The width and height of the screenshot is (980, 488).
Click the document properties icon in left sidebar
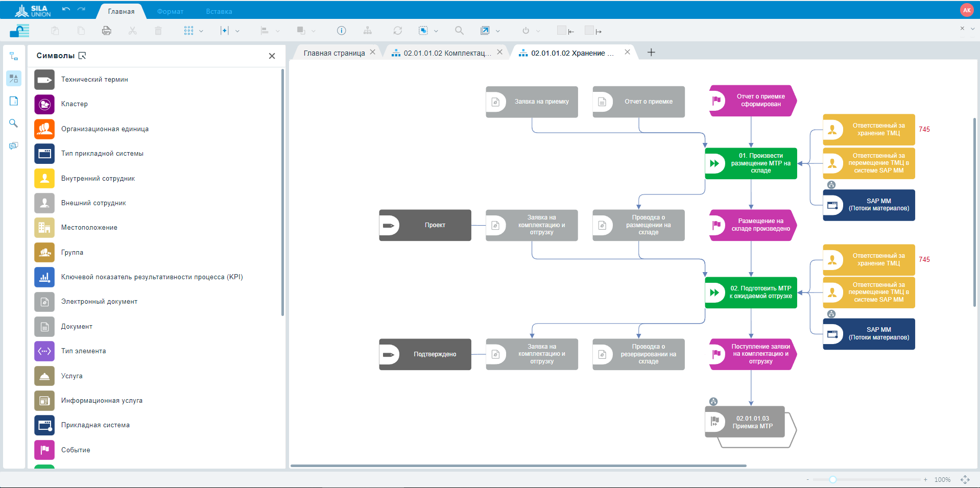tap(14, 101)
